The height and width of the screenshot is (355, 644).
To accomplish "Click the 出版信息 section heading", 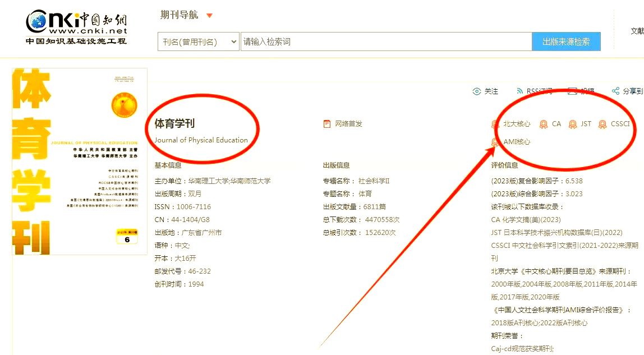I will click(336, 165).
